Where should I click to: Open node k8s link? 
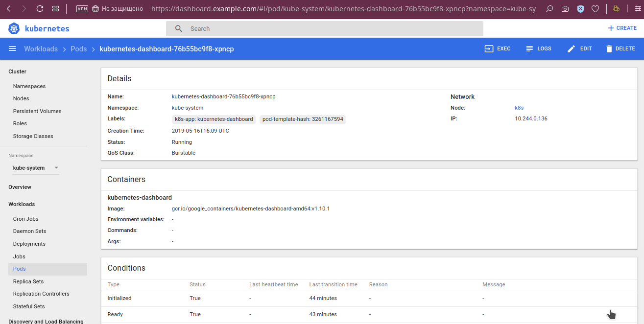pos(519,108)
